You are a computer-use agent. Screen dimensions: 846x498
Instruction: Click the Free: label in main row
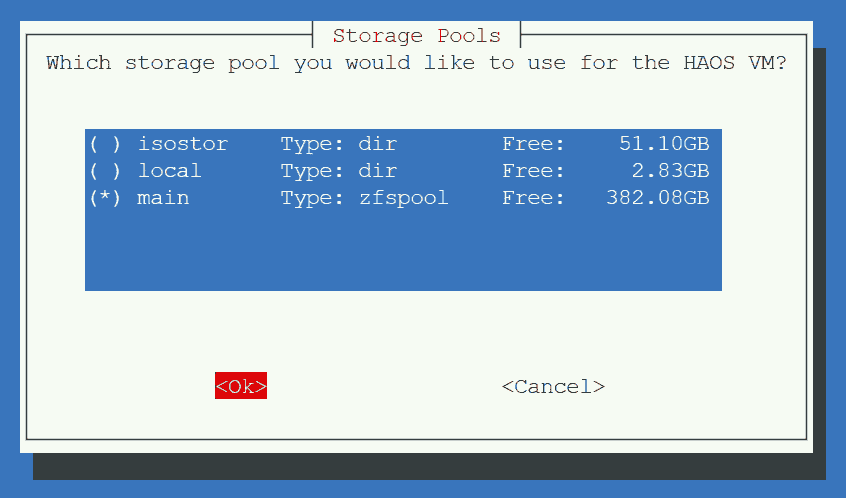point(533,198)
